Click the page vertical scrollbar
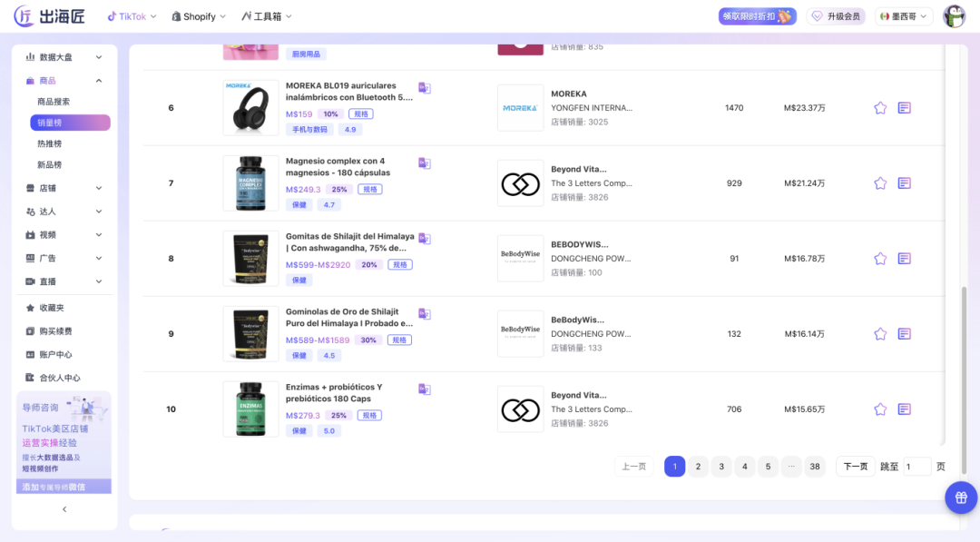Screen dimensions: 980x542 tap(965, 380)
